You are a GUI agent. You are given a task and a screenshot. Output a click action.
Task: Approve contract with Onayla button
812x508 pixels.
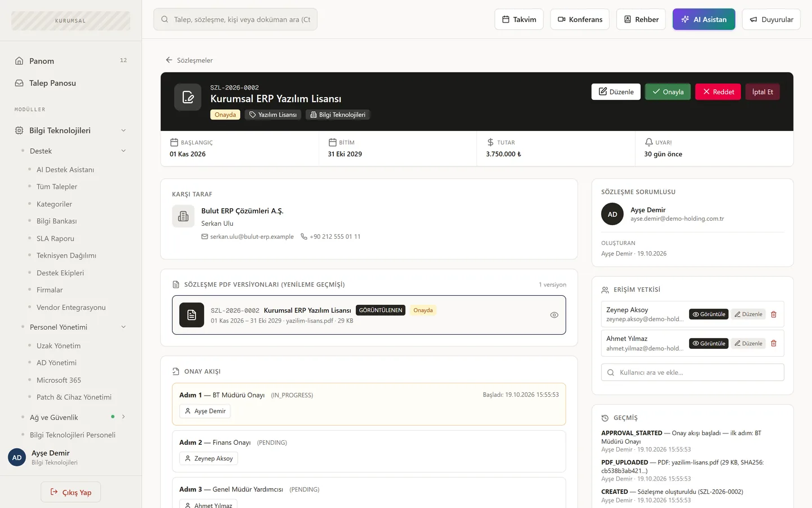tap(668, 91)
